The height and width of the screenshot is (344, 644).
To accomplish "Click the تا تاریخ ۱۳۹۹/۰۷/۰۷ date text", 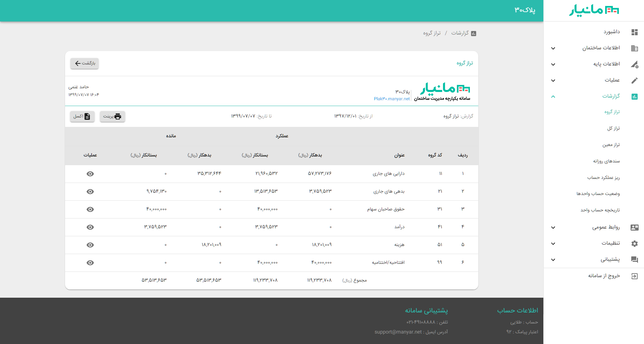I will (251, 116).
